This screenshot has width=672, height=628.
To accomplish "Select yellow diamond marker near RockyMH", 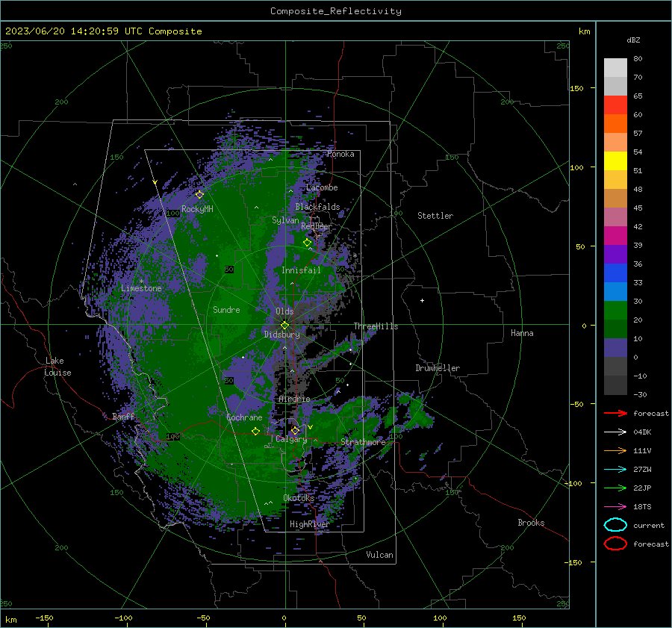I will 199,195.
